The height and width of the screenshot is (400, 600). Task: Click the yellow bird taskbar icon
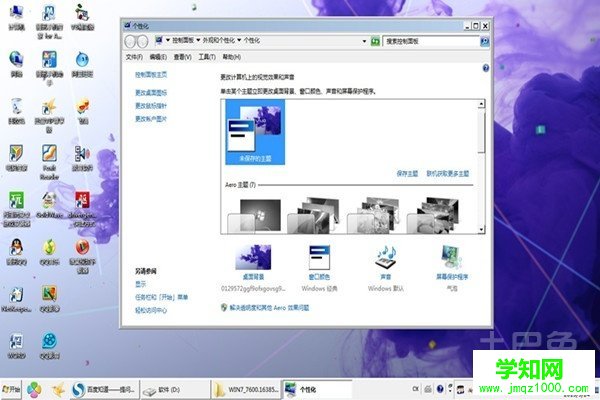[x=59, y=390]
